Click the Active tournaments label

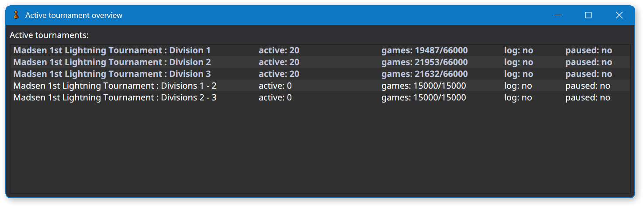(x=49, y=35)
